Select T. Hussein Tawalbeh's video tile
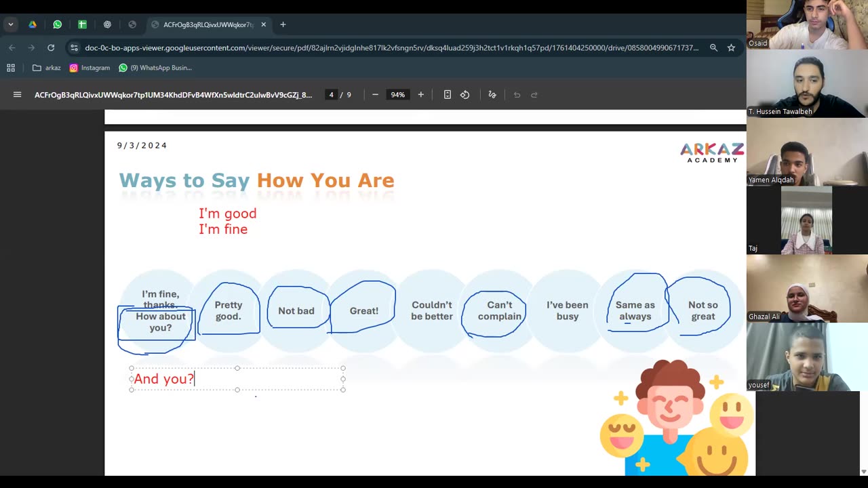 [x=807, y=83]
